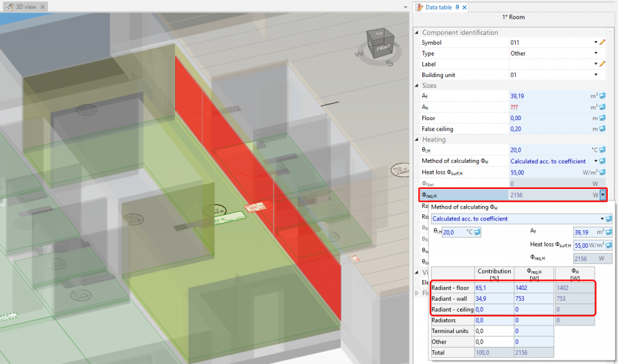
Task: Collapse the Heating section
Action: [417, 139]
